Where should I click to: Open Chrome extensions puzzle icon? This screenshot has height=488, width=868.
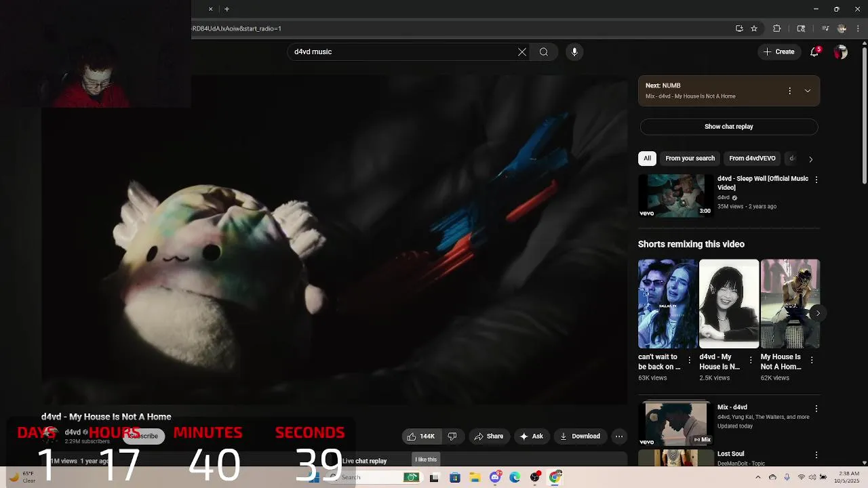[x=777, y=28]
